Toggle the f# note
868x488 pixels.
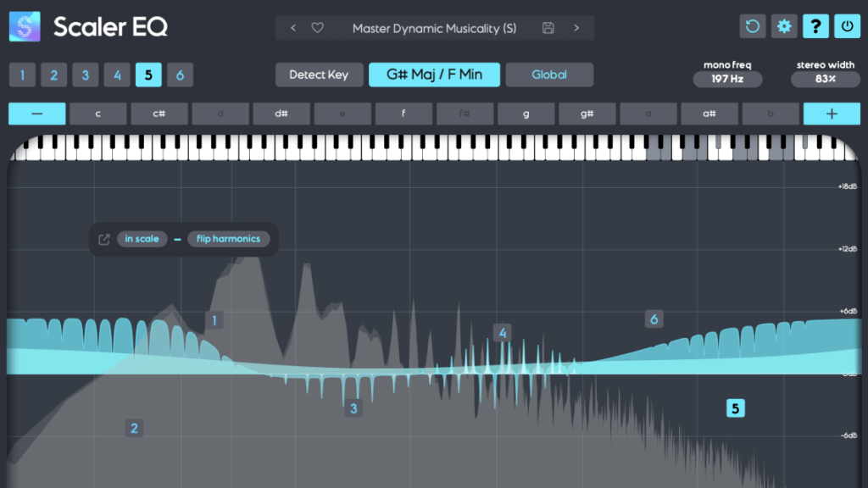465,114
